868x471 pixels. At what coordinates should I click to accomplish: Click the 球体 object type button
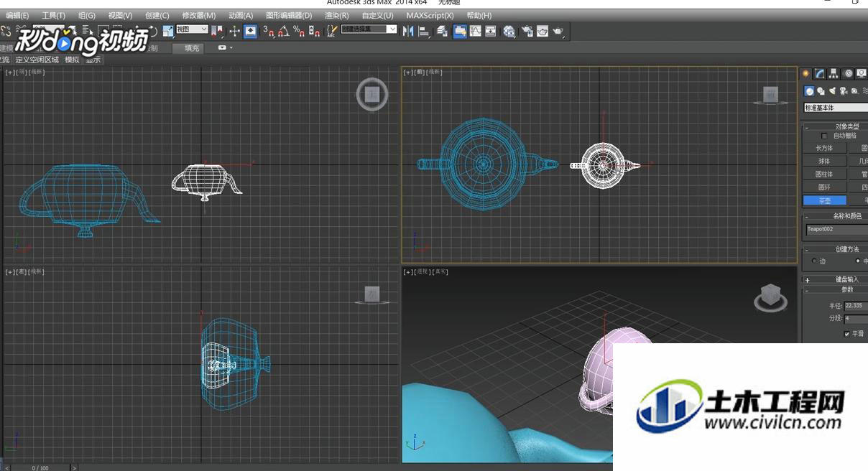pyautogui.click(x=825, y=161)
